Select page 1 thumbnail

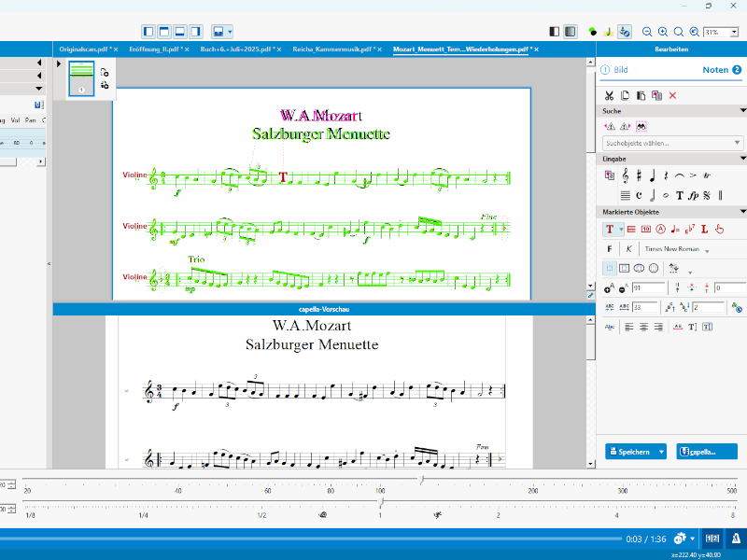tap(81, 79)
